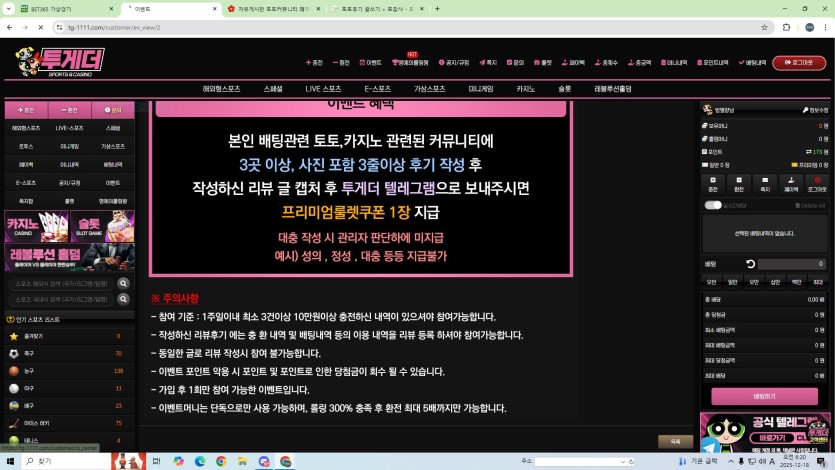The height and width of the screenshot is (470, 835).
Task: Toggle the switch above the bet slip
Action: click(713, 205)
